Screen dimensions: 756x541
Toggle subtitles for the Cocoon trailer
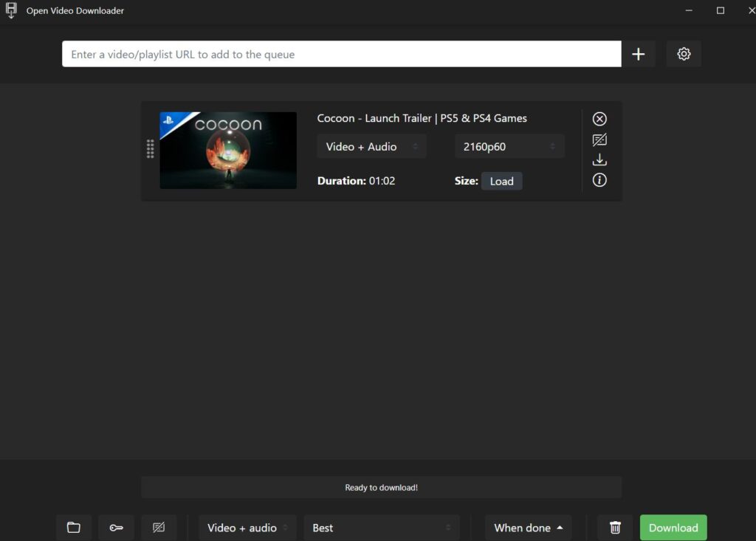pos(599,139)
